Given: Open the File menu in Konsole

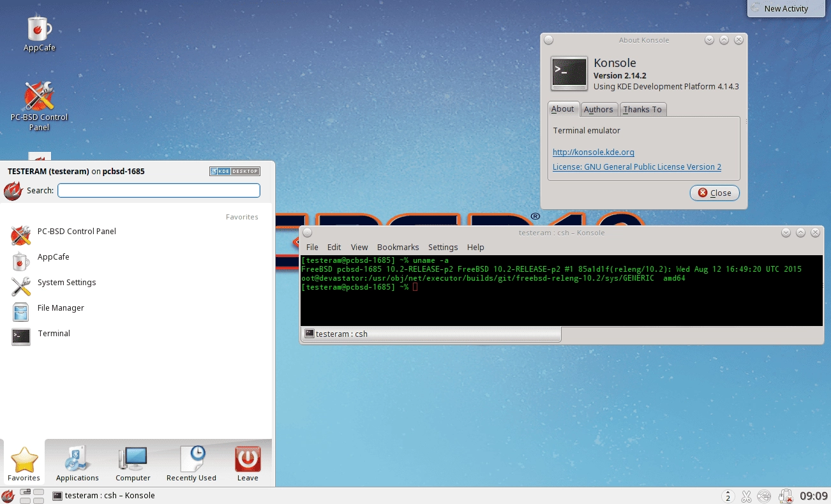Looking at the screenshot, I should [312, 247].
